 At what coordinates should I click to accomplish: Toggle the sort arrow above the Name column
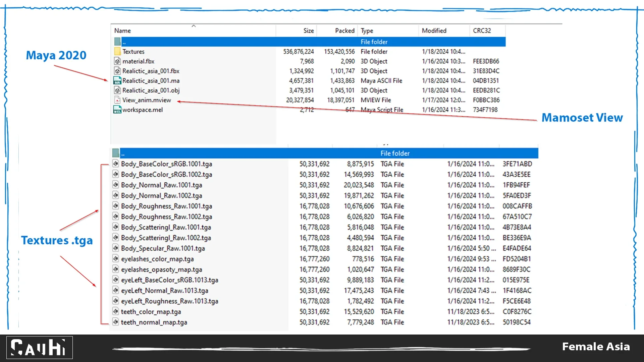194,26
